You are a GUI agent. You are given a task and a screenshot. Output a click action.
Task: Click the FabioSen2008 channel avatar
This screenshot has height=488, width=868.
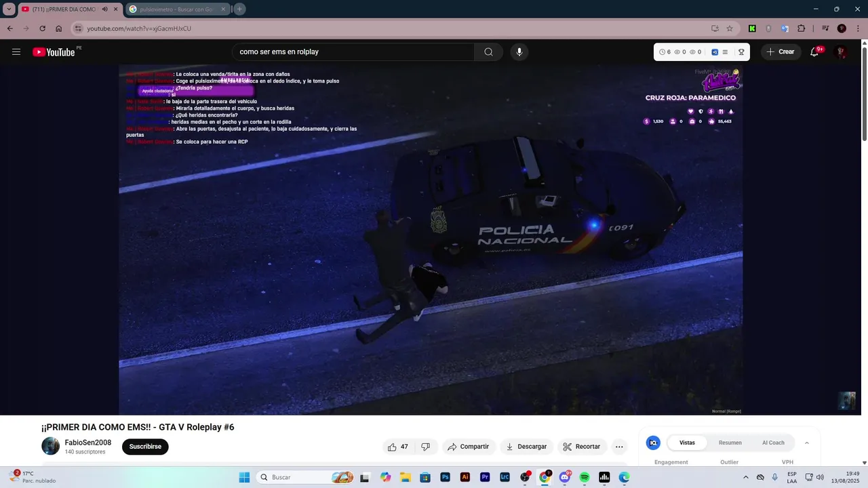[x=51, y=446]
